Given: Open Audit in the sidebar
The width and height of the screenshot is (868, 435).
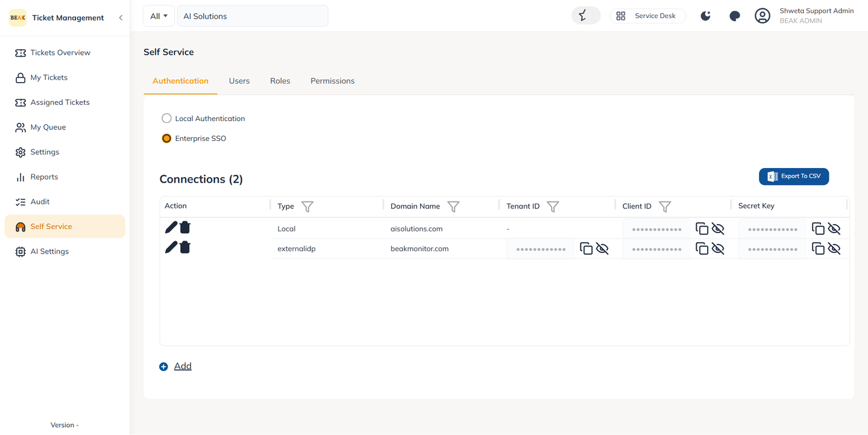Looking at the screenshot, I should click(64, 202).
